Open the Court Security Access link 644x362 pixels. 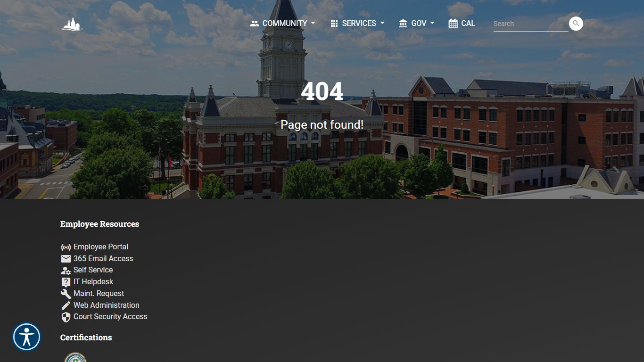110,317
